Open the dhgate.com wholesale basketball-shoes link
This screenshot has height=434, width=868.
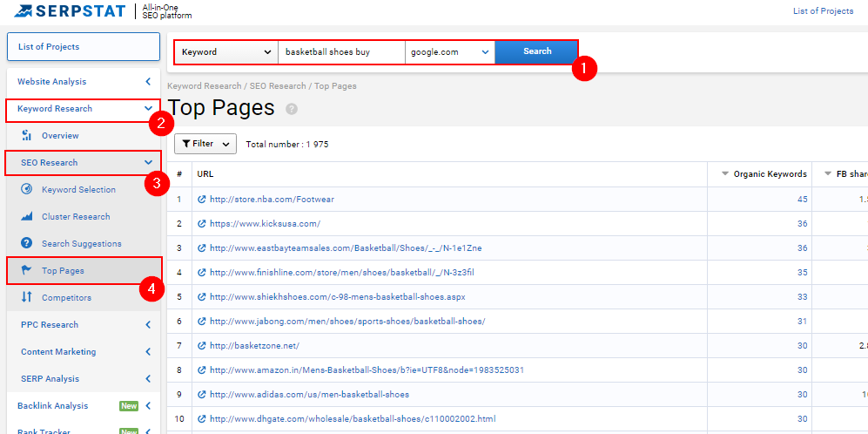(x=353, y=418)
